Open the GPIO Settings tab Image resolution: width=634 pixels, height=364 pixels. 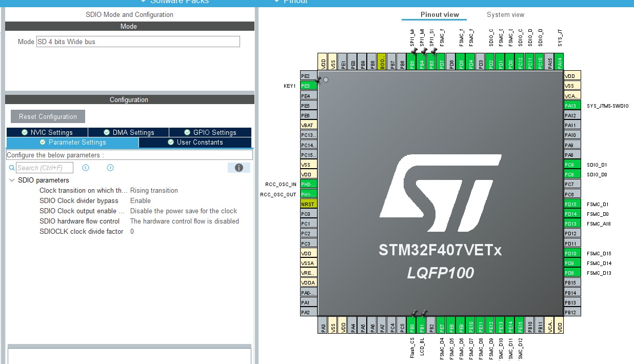[x=210, y=132]
